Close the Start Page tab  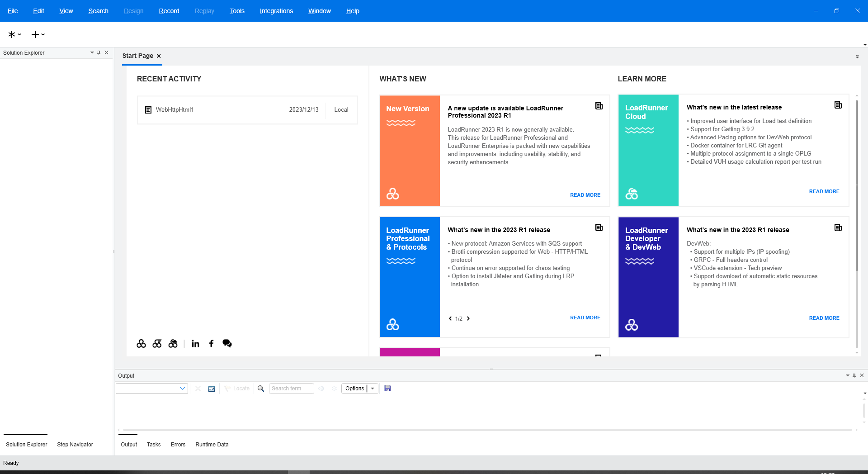pyautogui.click(x=159, y=56)
